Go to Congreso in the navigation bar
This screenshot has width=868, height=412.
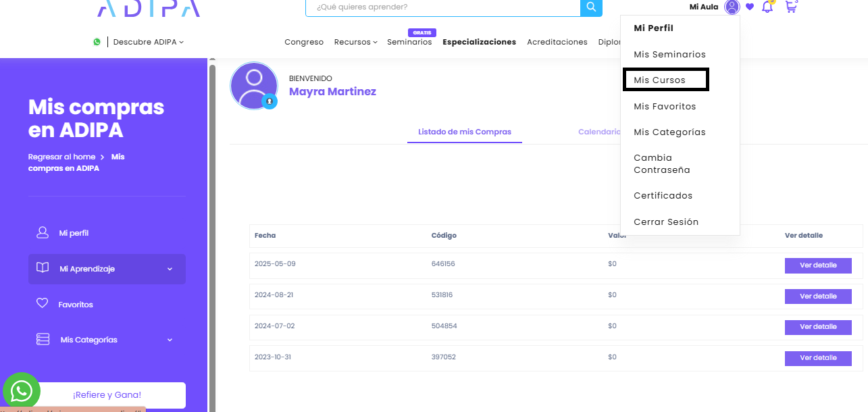[x=304, y=42]
